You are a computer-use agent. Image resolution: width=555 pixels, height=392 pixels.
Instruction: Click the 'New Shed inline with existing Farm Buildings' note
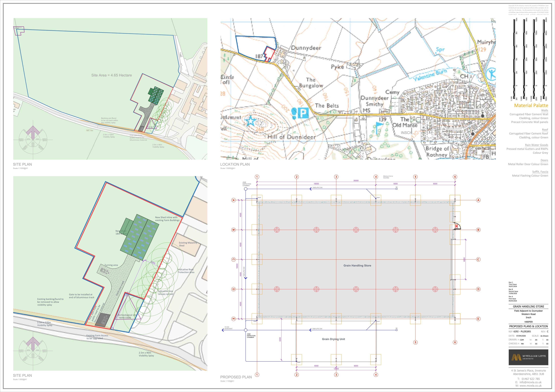[x=167, y=219]
